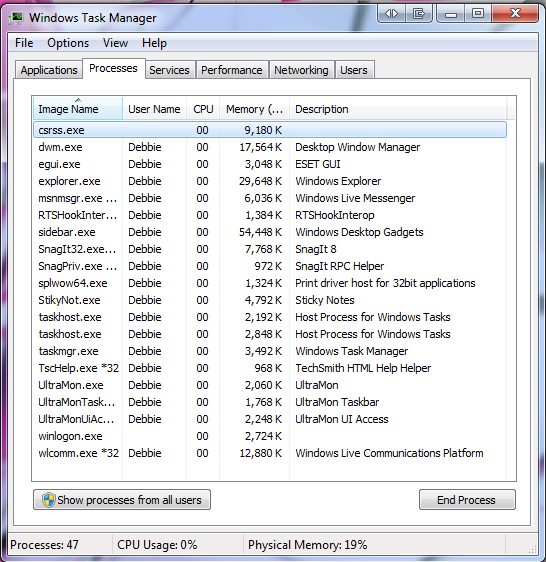Switch to the Services tab
Screen dimensions: 546x562
[169, 70]
